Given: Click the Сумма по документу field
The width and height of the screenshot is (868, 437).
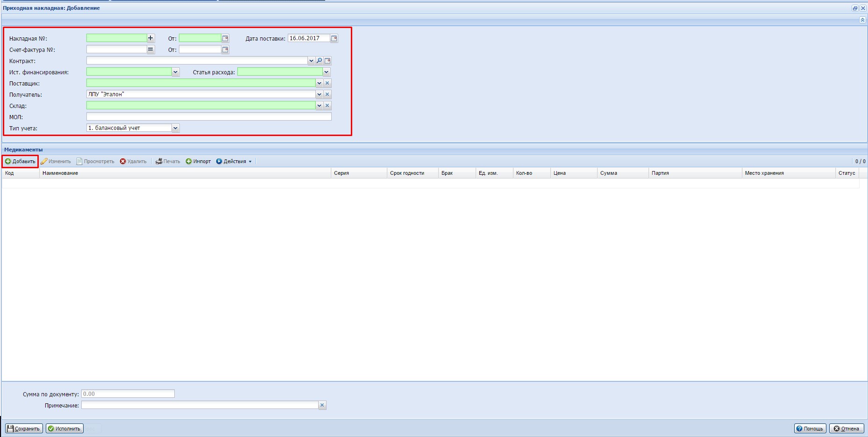Looking at the screenshot, I should click(x=128, y=394).
